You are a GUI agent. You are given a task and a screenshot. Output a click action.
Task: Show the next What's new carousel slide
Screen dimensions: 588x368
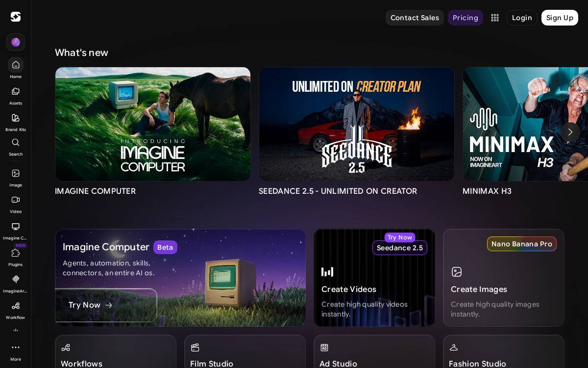[x=570, y=132]
